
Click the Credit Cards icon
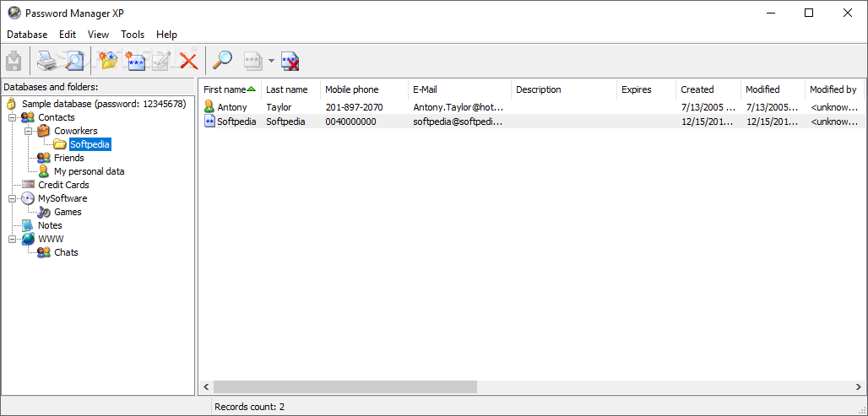(28, 185)
